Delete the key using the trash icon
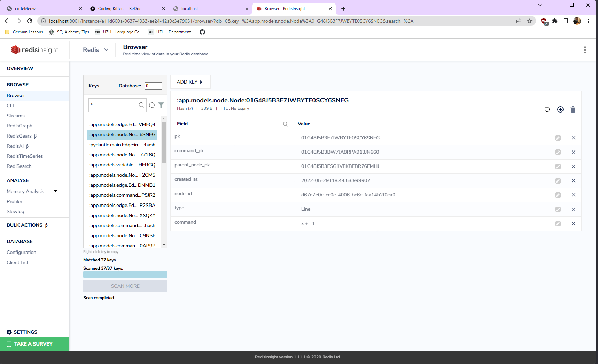Viewport: 598px width, 364px height. [x=573, y=109]
